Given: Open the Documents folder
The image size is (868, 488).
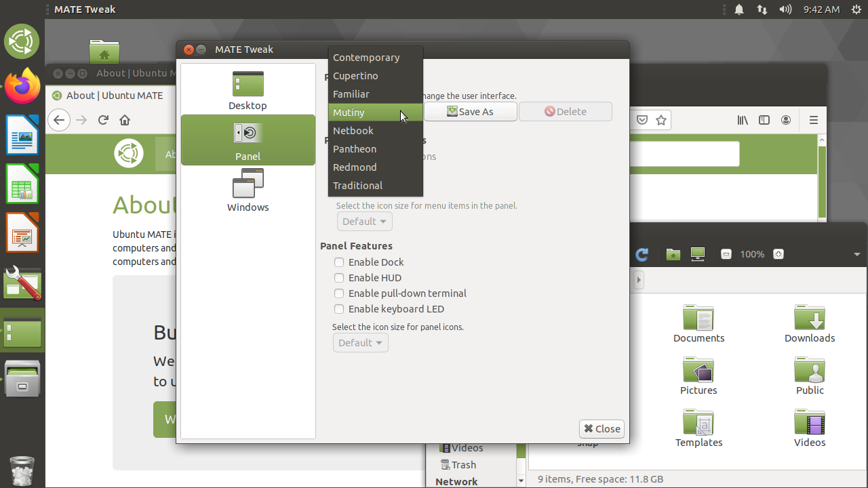Looking at the screenshot, I should tap(698, 324).
